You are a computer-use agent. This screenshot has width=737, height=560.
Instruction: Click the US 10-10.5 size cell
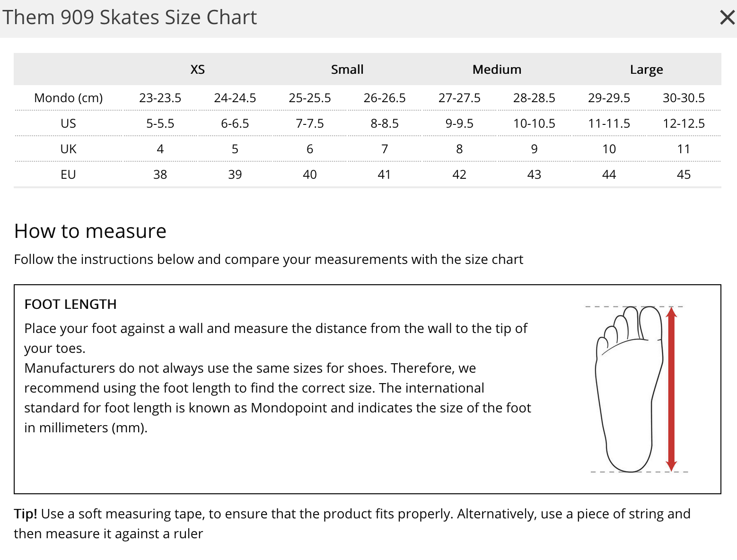click(534, 123)
